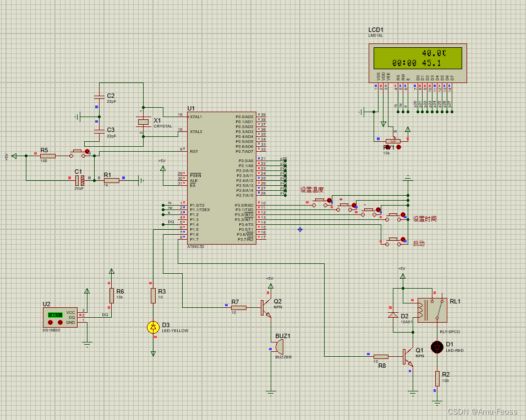The height and width of the screenshot is (420, 526).
Task: Click the BUZZER label text
Action: 283,357
